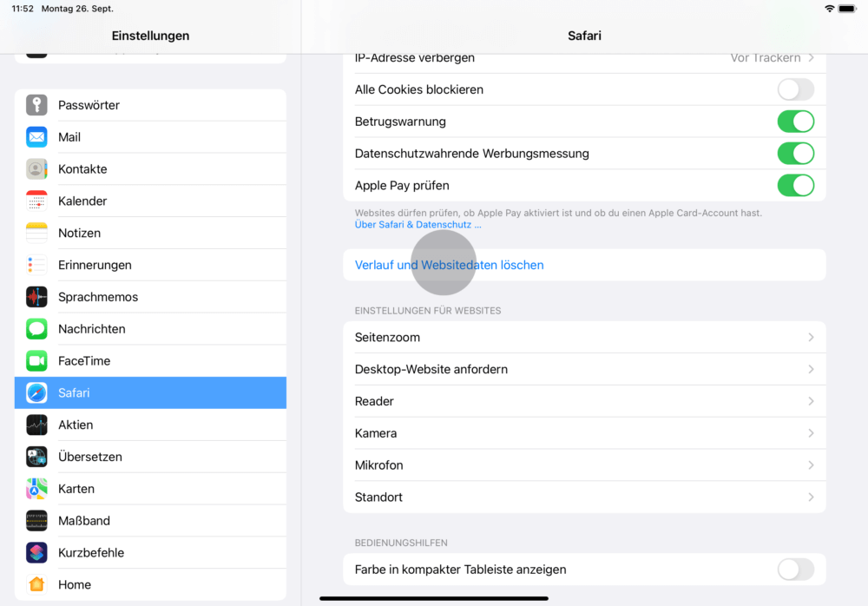This screenshot has height=606, width=868.
Task: Tap the Erinnerungen app icon
Action: click(36, 265)
